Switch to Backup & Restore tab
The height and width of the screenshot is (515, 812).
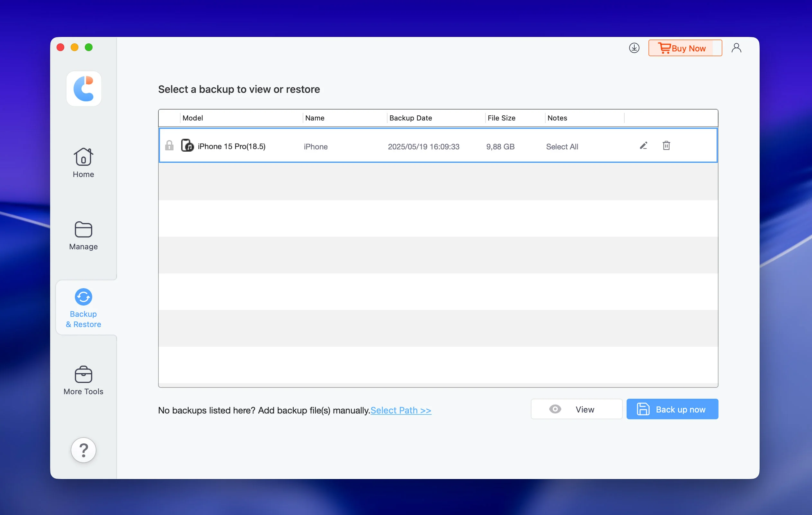pos(83,308)
